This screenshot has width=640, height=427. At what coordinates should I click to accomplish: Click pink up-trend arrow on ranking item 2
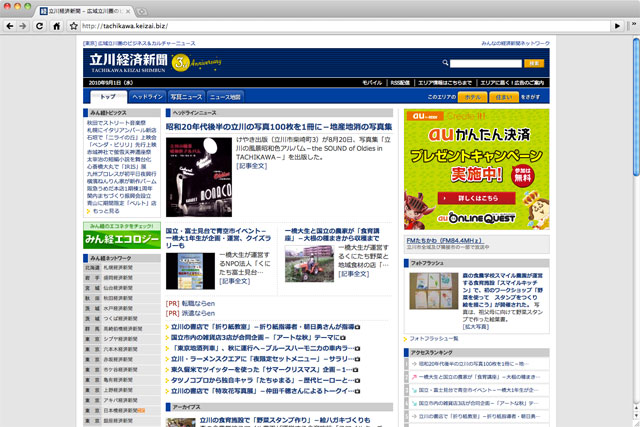(414, 377)
